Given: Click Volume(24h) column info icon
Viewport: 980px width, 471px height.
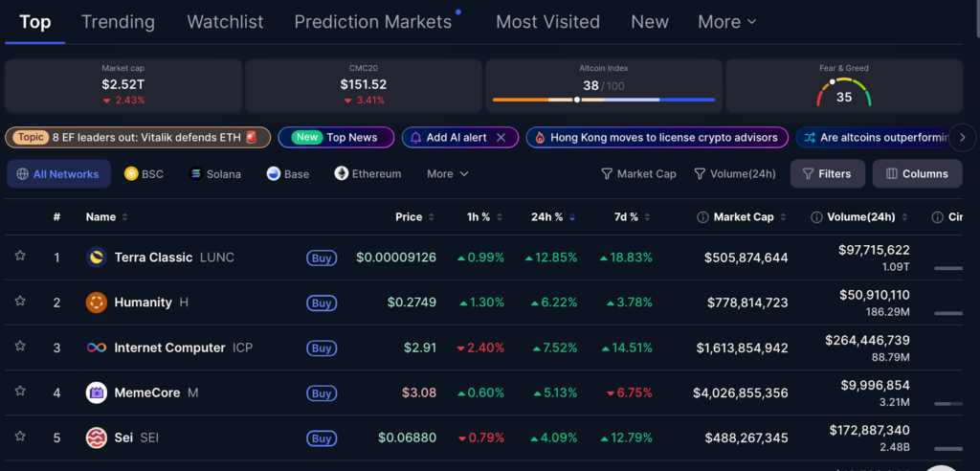Looking at the screenshot, I should click(816, 217).
